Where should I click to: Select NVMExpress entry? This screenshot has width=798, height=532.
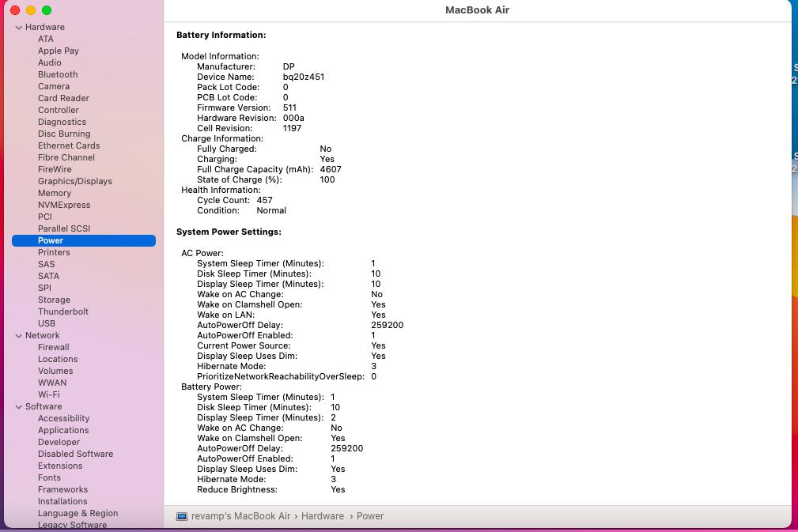(x=63, y=205)
